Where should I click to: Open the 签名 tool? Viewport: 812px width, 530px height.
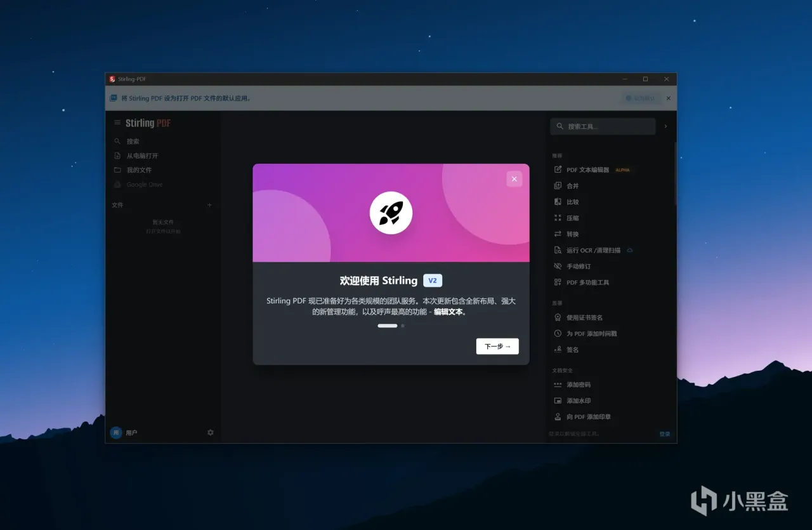(572, 350)
